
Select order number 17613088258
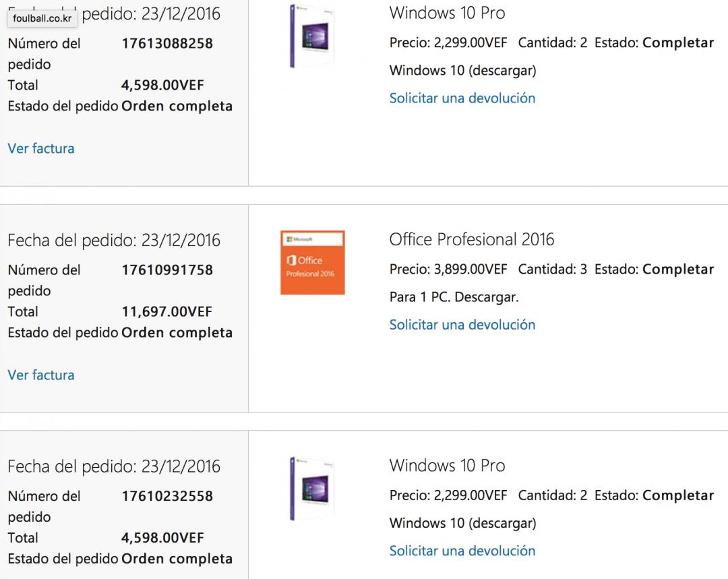(167, 44)
